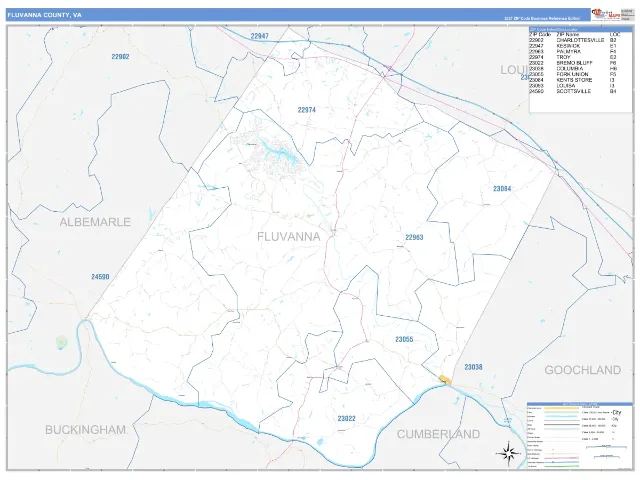The image size is (640, 480).
Task: Click the ALBEMARLE county label
Action: pos(95,222)
